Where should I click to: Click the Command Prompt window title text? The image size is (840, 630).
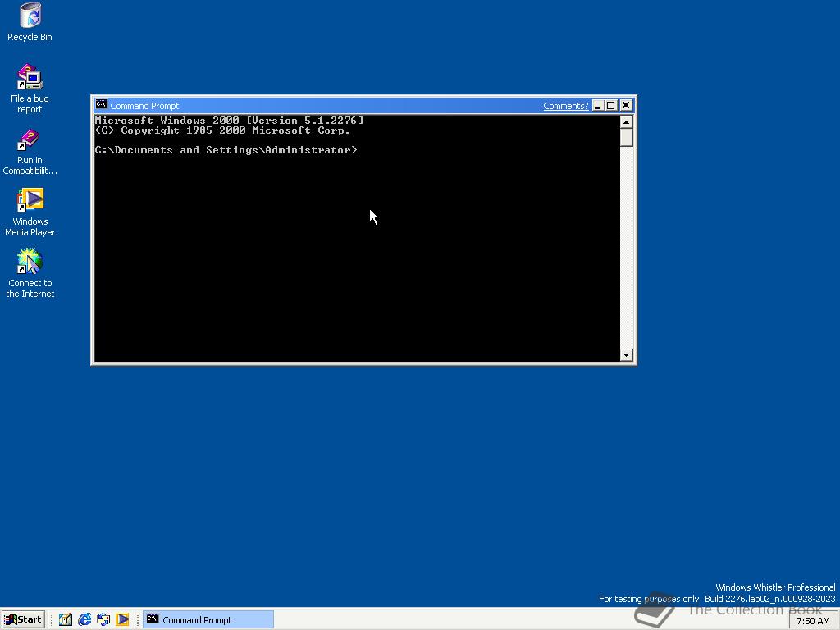coord(144,106)
